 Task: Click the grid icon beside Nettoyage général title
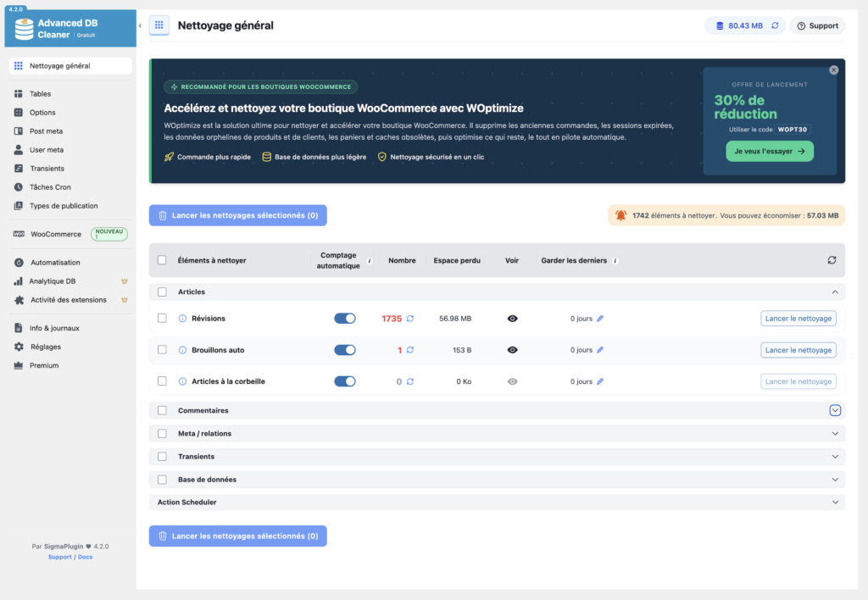click(x=159, y=25)
